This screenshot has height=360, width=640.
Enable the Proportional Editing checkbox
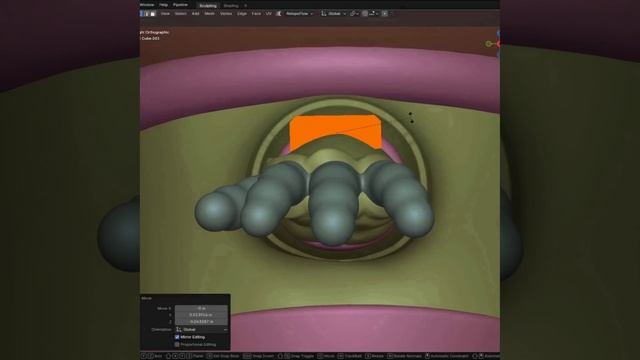click(177, 344)
